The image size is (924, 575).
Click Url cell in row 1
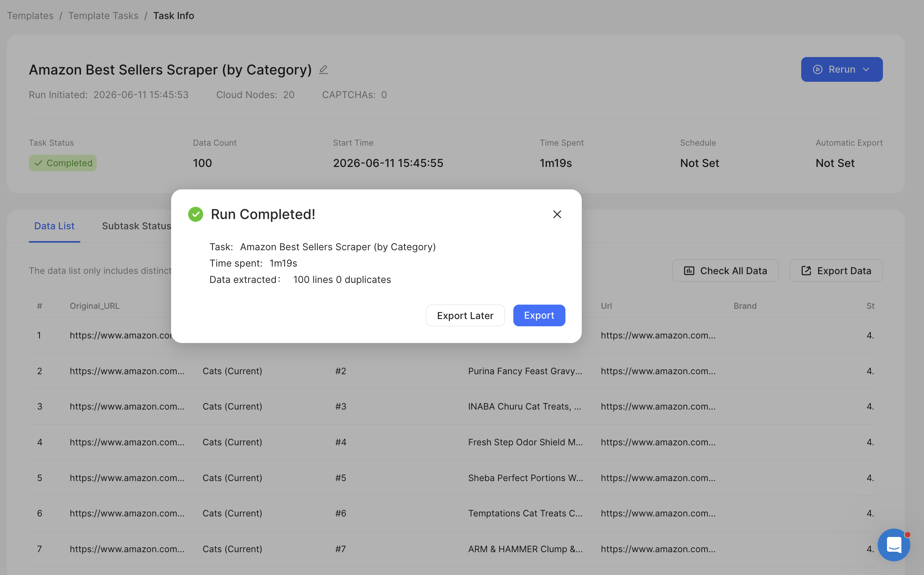(658, 335)
